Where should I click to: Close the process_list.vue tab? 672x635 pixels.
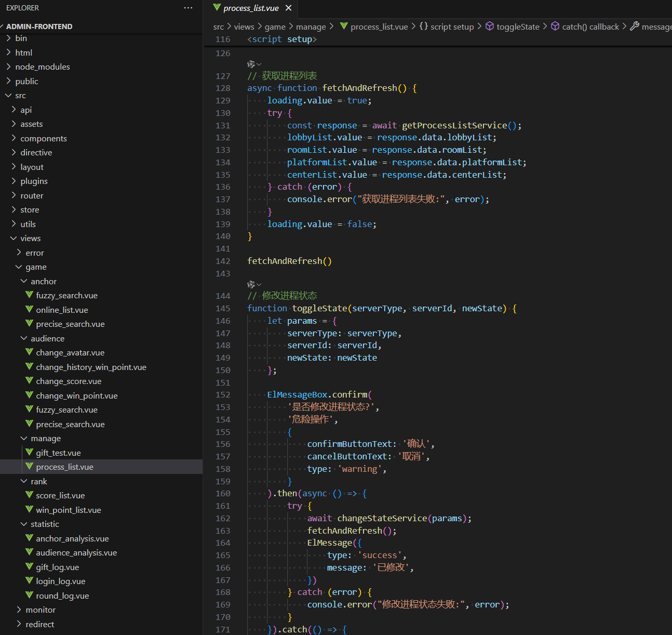(289, 8)
